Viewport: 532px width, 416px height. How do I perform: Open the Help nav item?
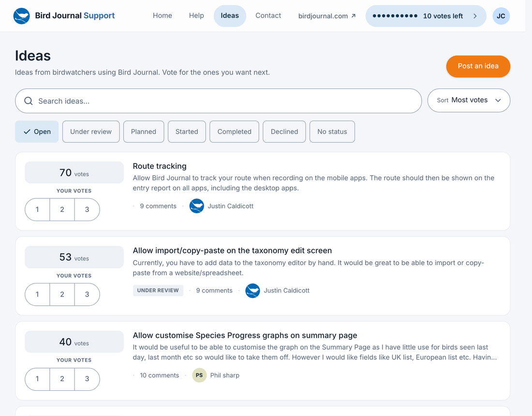pyautogui.click(x=196, y=15)
